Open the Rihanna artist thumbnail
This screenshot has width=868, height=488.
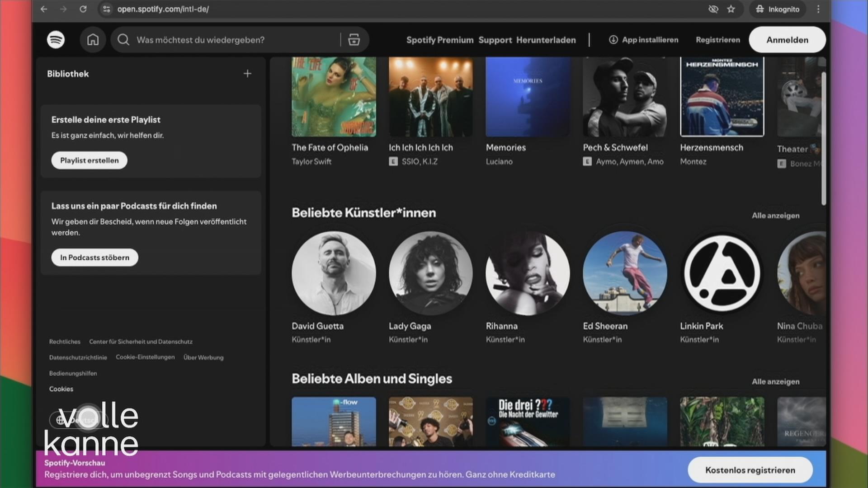click(528, 273)
